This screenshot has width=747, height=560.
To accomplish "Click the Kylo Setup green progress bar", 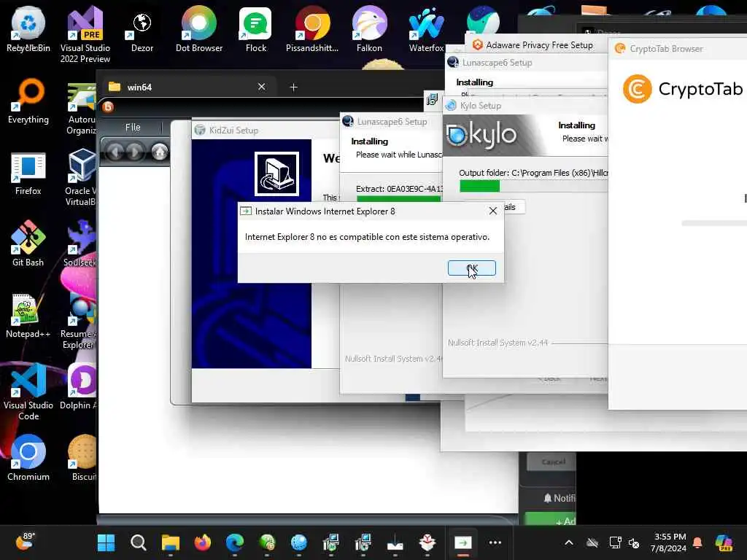I will [480, 186].
